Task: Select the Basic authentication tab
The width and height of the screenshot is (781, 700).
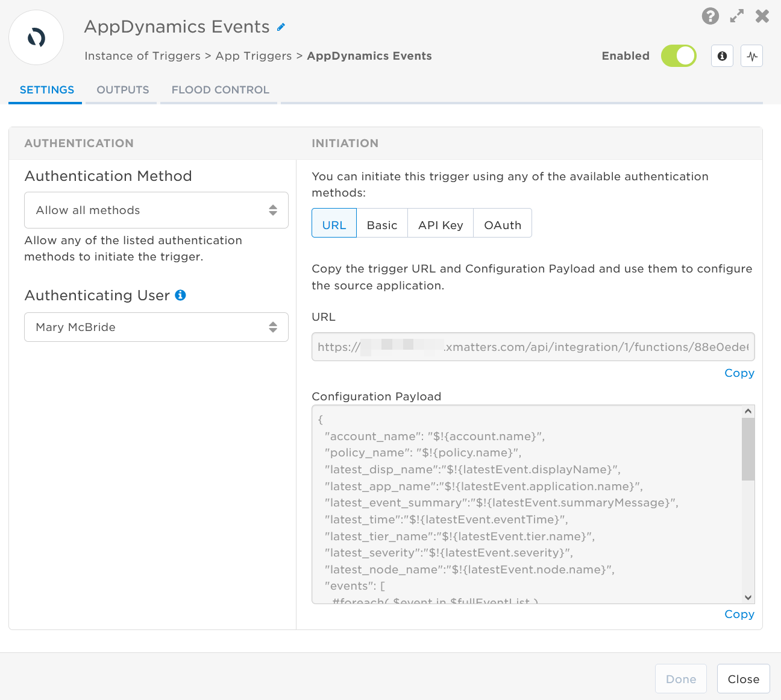Action: [382, 223]
